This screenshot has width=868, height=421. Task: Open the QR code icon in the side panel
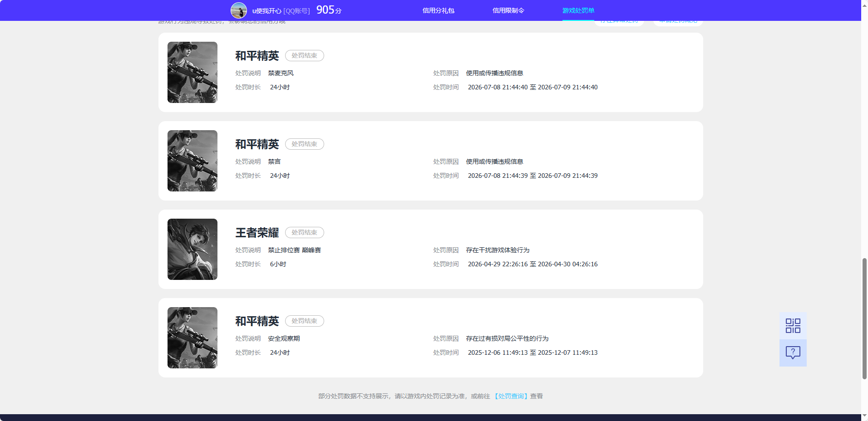click(x=793, y=326)
